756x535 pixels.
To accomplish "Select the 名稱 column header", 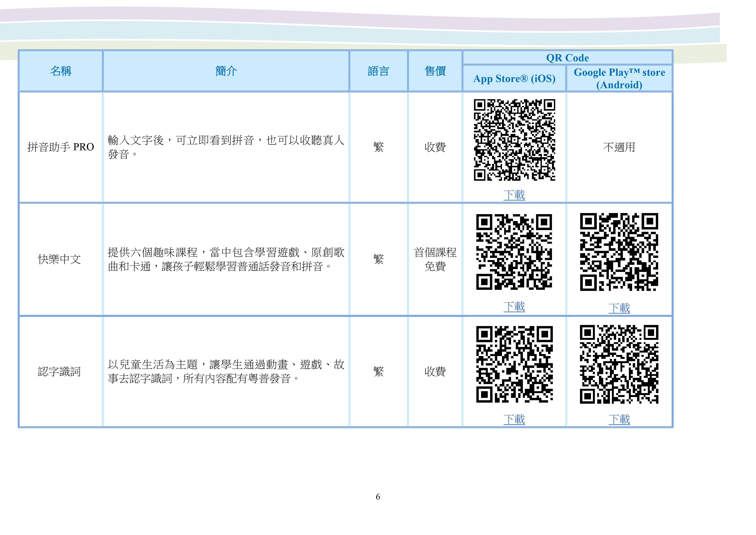I will pos(61,71).
